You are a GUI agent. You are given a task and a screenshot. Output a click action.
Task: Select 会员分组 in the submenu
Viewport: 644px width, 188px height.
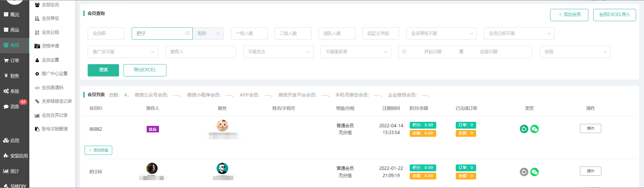(x=50, y=32)
